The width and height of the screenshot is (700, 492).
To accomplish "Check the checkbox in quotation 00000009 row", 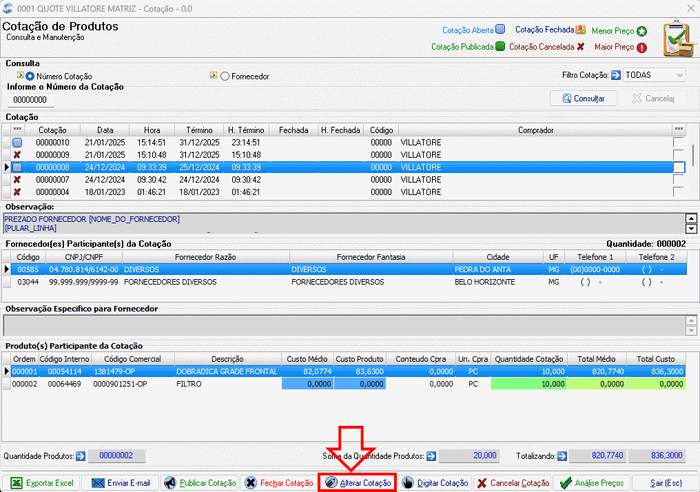I will 679,155.
